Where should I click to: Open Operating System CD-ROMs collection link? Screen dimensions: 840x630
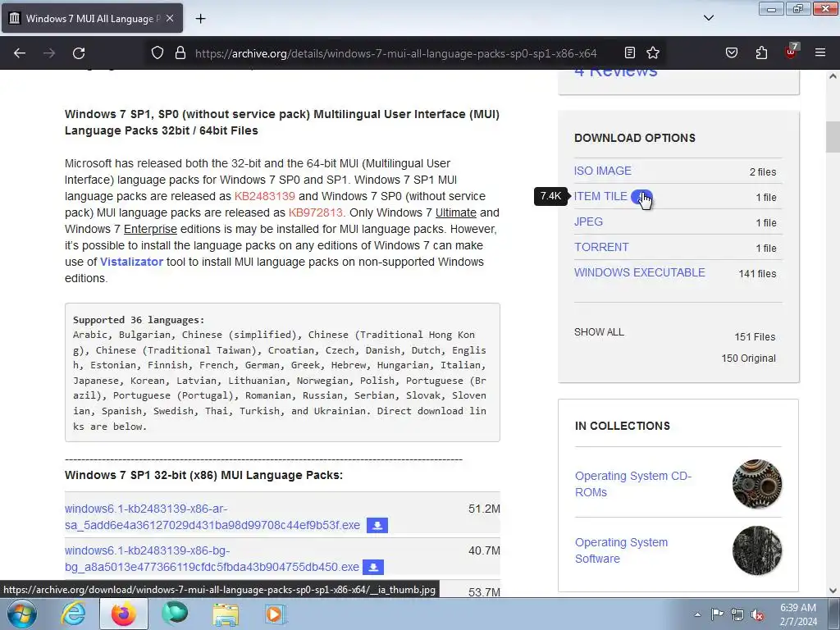pyautogui.click(x=633, y=484)
